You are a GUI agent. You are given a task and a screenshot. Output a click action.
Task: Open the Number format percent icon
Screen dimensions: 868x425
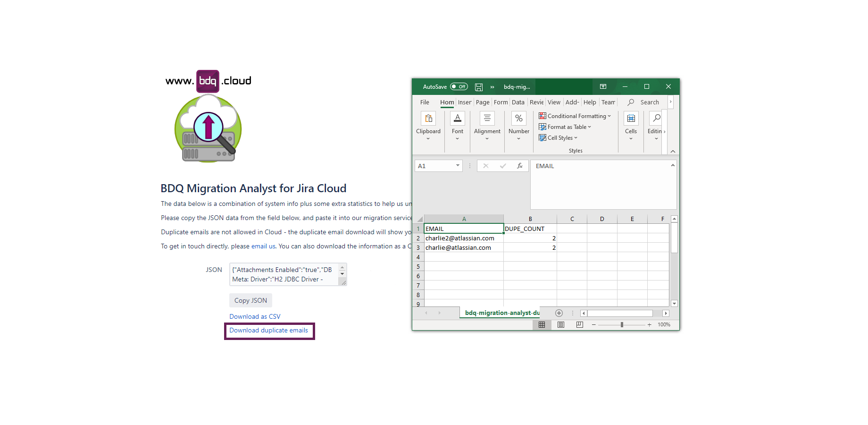pyautogui.click(x=518, y=119)
